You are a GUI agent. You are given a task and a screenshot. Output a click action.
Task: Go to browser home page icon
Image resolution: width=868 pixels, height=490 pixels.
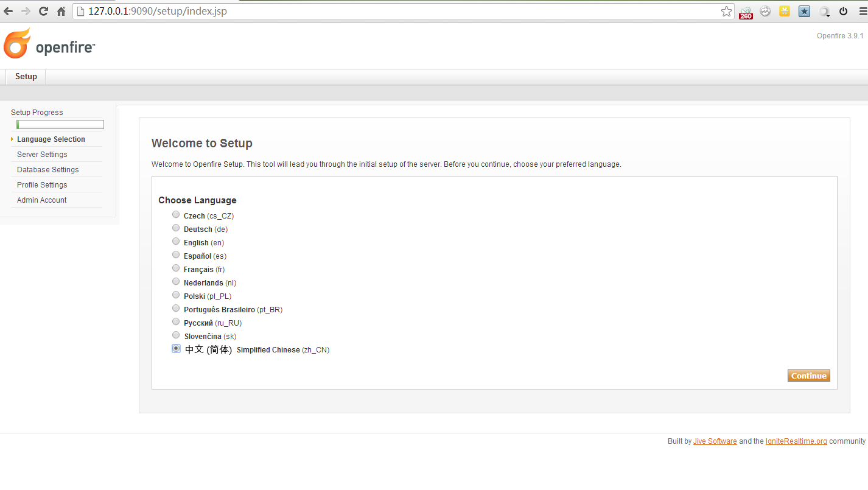coord(61,11)
